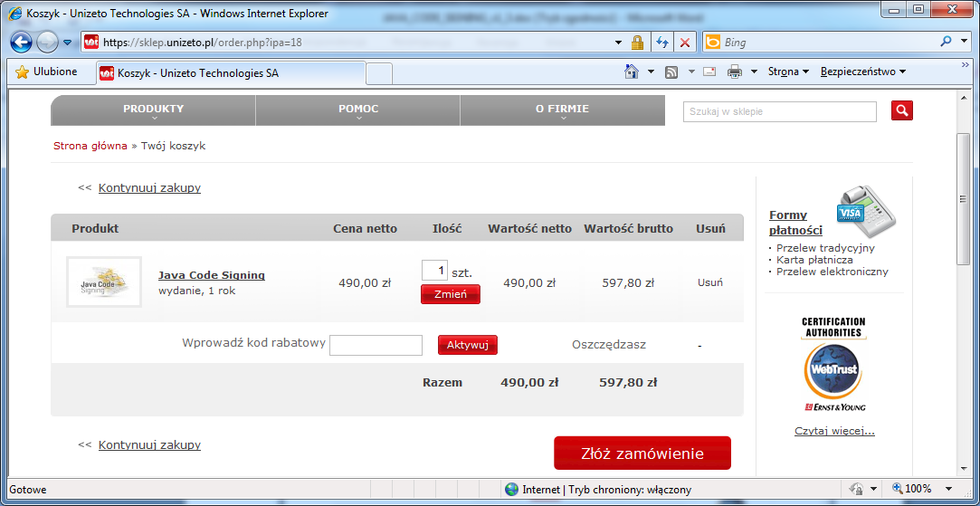The width and height of the screenshot is (980, 506).
Task: Click the site favicon in address bar
Action: click(91, 43)
